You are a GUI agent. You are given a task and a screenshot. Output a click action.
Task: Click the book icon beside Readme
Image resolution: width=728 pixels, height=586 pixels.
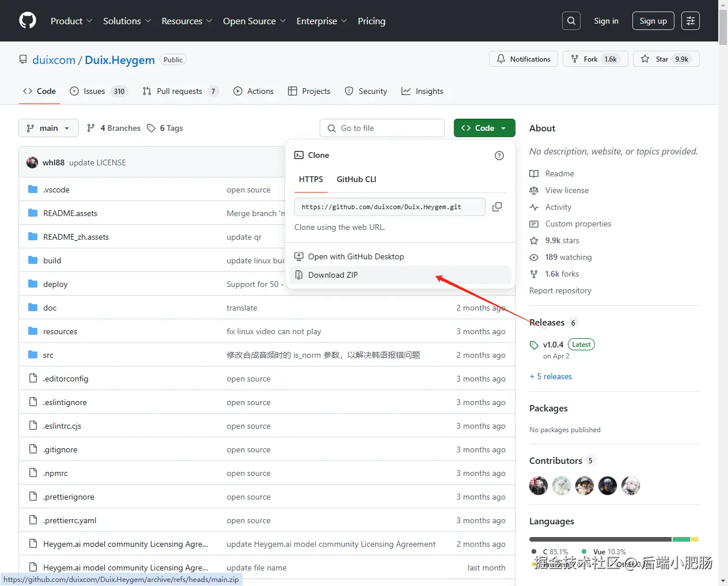534,174
